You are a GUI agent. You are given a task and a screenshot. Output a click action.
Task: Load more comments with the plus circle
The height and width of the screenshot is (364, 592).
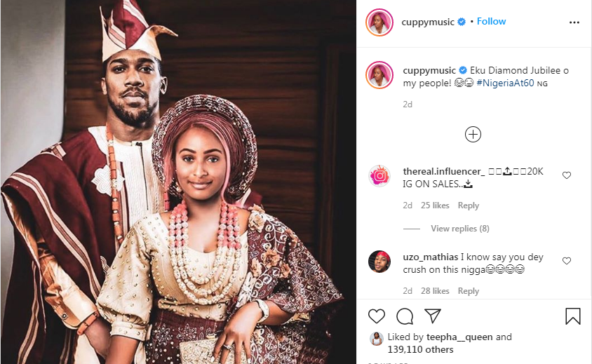coord(473,134)
